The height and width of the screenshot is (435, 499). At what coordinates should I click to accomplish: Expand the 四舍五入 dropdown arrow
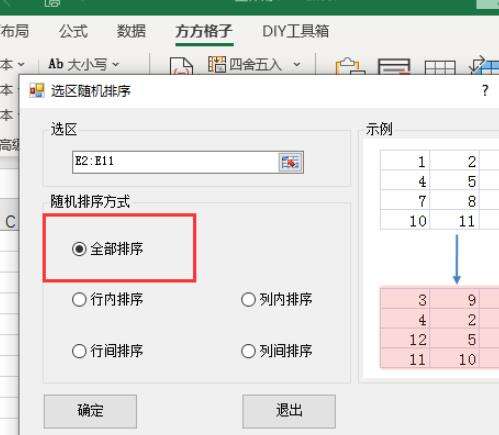(x=297, y=64)
